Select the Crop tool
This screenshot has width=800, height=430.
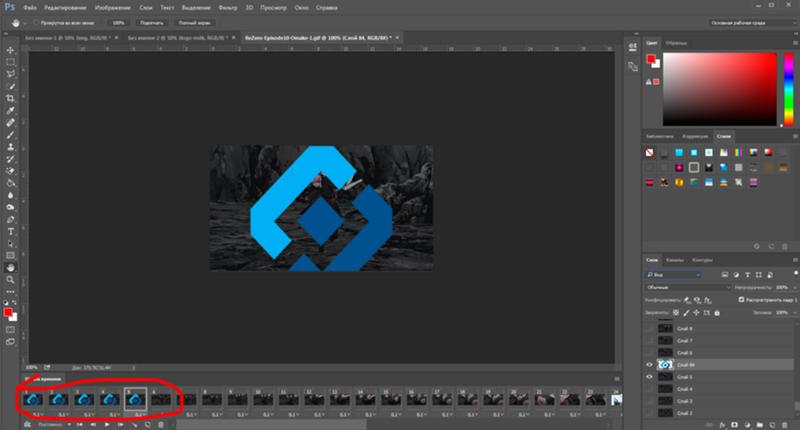click(10, 98)
